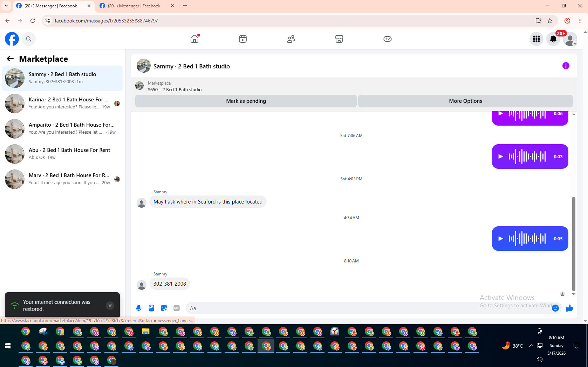Open the $650 2 Bed 1 Bath studio listing
The height and width of the screenshot is (367, 588).
point(175,86)
